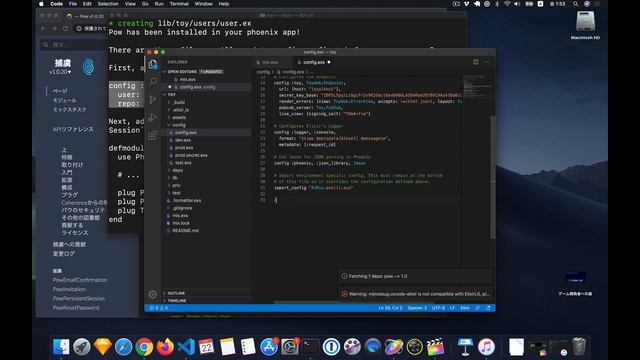Open Final Cut Pro from the Dock
Screen dimensions: 640x360
[435, 347]
